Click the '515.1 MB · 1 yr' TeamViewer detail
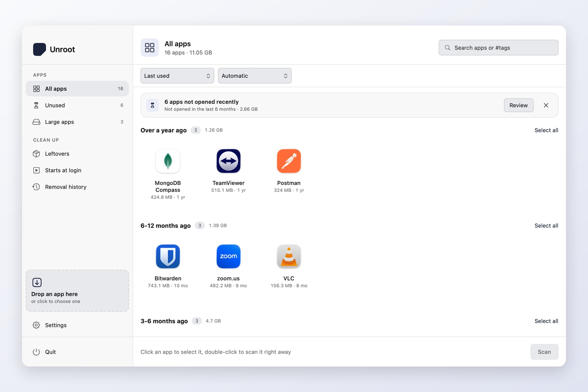The width and height of the screenshot is (588, 392). (228, 190)
